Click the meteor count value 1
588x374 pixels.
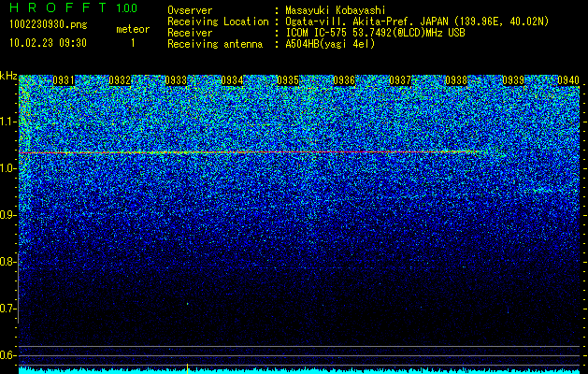click(133, 43)
